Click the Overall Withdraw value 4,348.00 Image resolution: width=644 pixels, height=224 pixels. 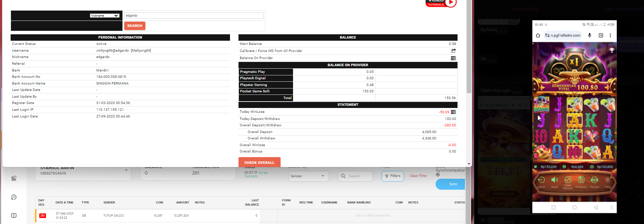[429, 138]
